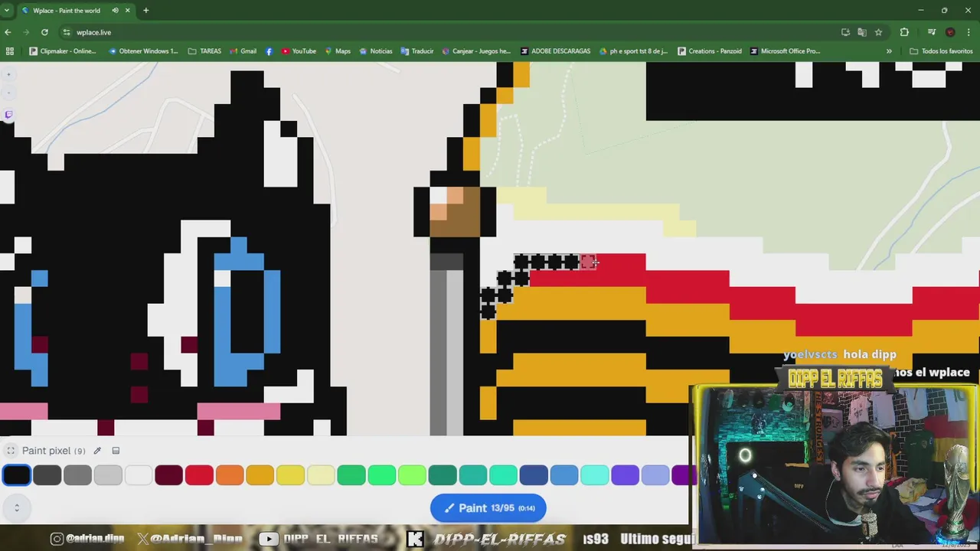The width and height of the screenshot is (980, 551).
Task: Click the install app icon in address bar
Action: (x=845, y=32)
